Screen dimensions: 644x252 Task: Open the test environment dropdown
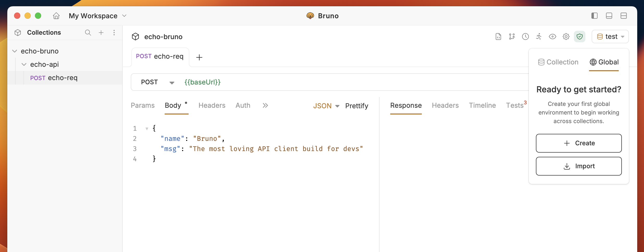pos(610,37)
